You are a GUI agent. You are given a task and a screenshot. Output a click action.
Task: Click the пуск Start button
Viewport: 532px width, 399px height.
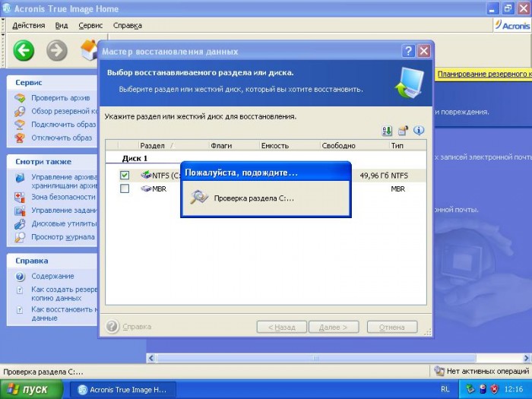(x=31, y=389)
